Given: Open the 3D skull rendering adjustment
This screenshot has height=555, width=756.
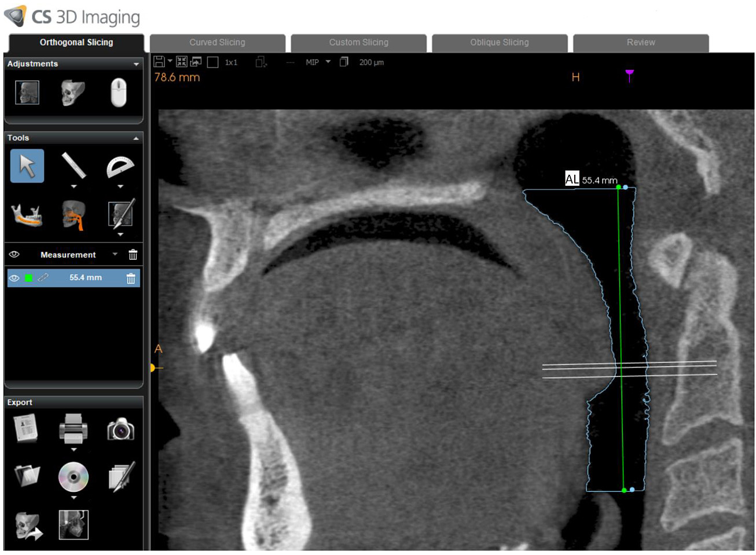Looking at the screenshot, I should [x=73, y=93].
